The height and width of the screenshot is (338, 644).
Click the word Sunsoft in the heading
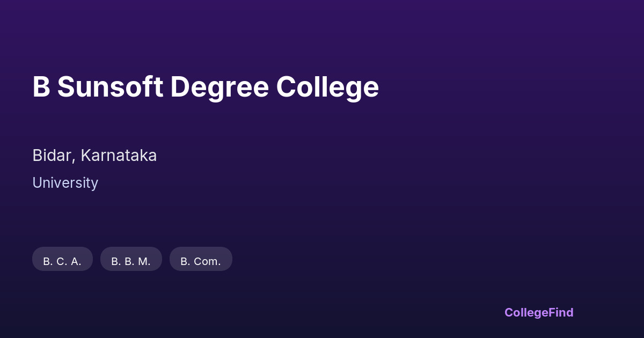pos(110,87)
